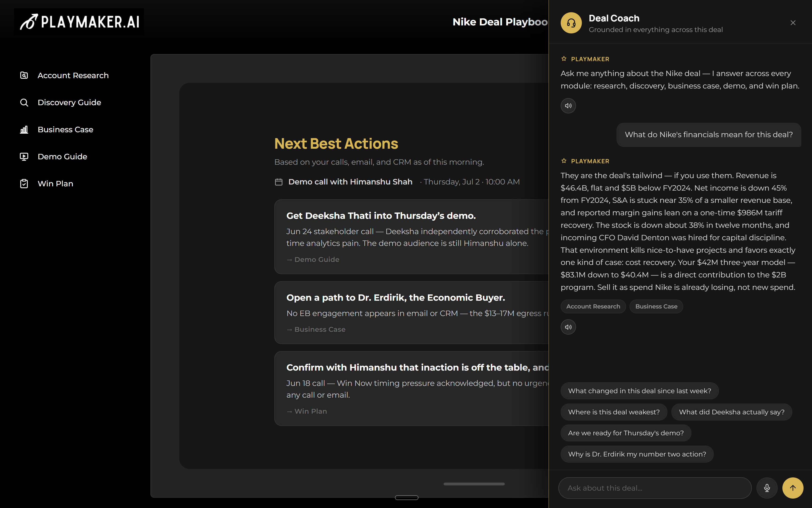Screen dimensions: 812x508
Task: Ask 'What did Deeksha actually say?'
Action: pos(731,412)
